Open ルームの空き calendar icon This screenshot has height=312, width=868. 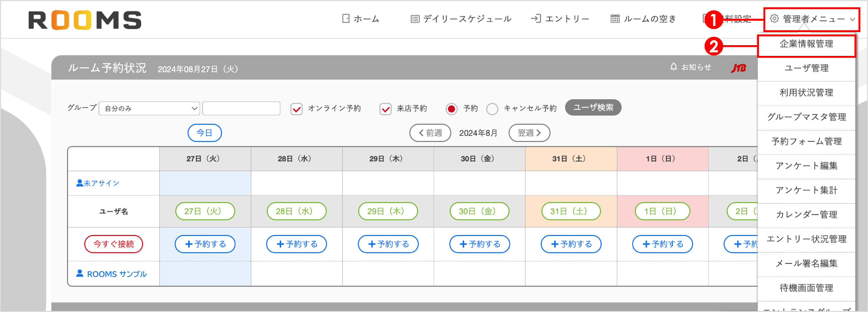click(616, 19)
